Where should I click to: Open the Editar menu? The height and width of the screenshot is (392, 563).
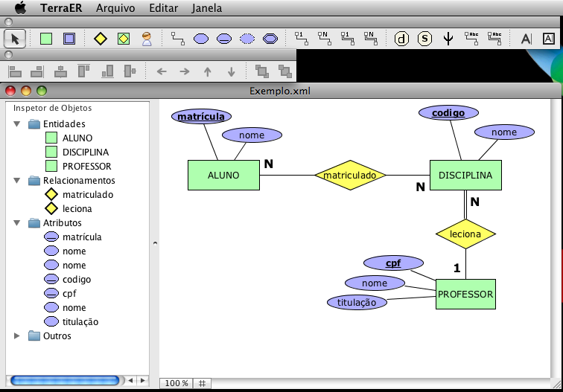coord(163,8)
